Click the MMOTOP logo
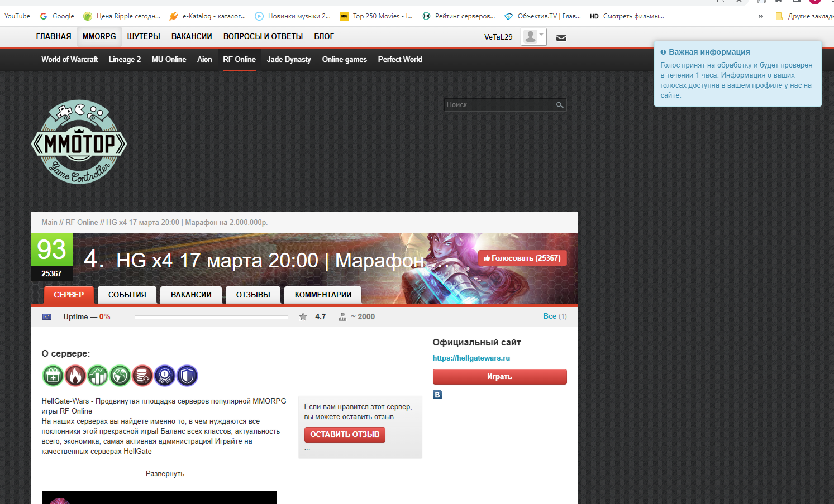This screenshot has width=834, height=504. 79,142
